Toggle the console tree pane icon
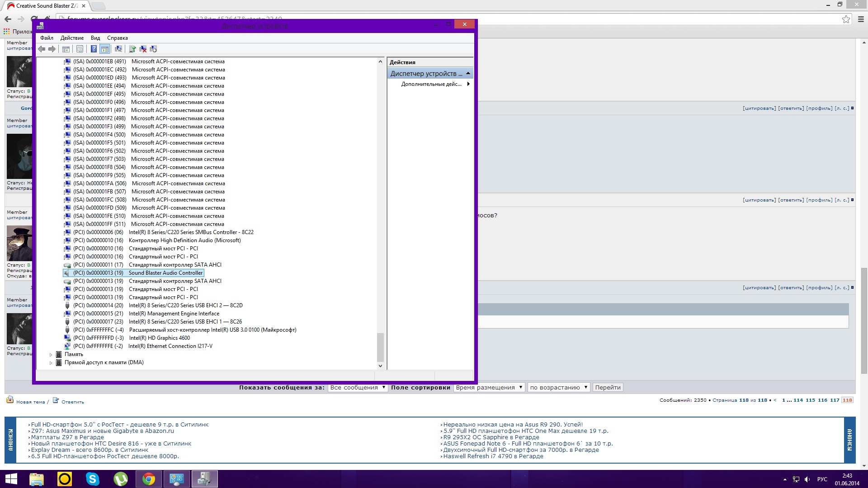This screenshot has height=488, width=868. click(x=66, y=49)
